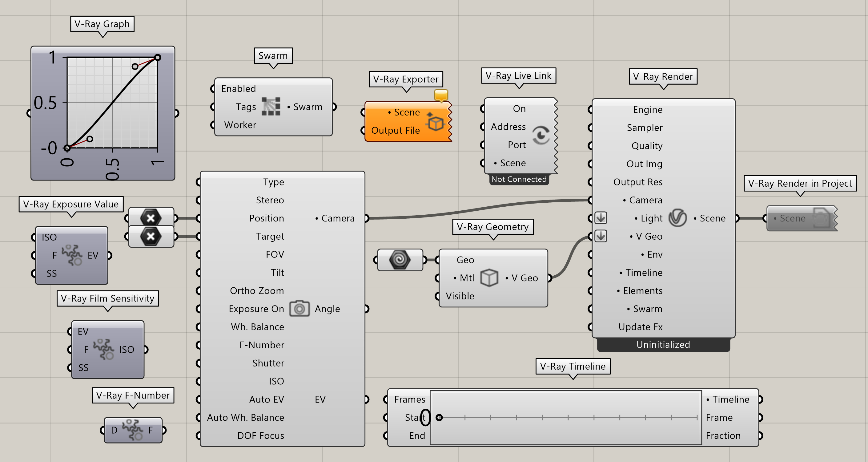Click the Worker input on Swarm component
Image resolution: width=868 pixels, height=462 pixels.
pos(240,125)
